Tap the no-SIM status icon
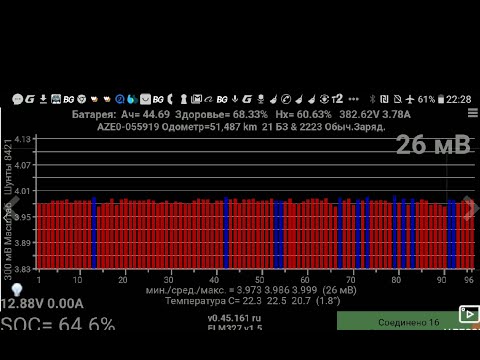This screenshot has height=360, width=480. 397,99
